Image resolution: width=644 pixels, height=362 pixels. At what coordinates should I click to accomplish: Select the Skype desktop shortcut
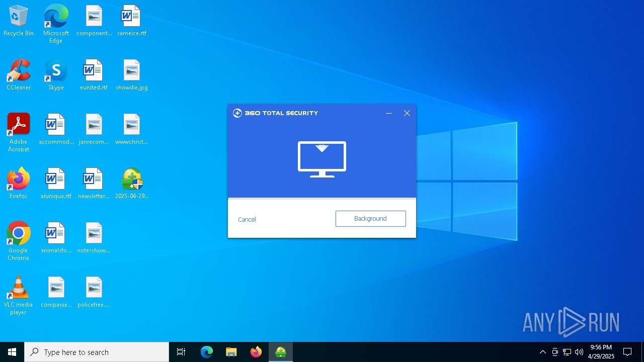click(x=56, y=75)
